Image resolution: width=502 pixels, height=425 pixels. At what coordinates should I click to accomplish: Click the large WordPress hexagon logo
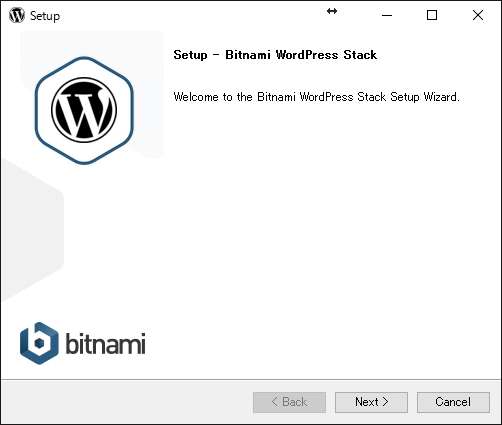[84, 110]
